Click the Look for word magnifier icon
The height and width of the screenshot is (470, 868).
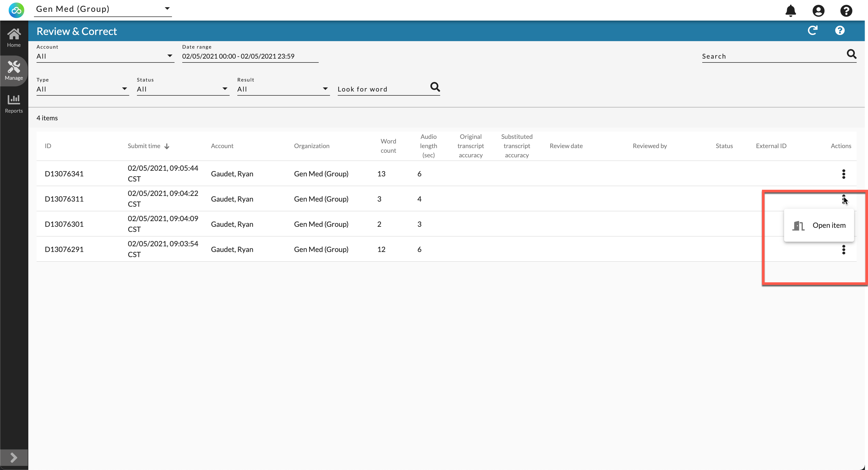435,87
